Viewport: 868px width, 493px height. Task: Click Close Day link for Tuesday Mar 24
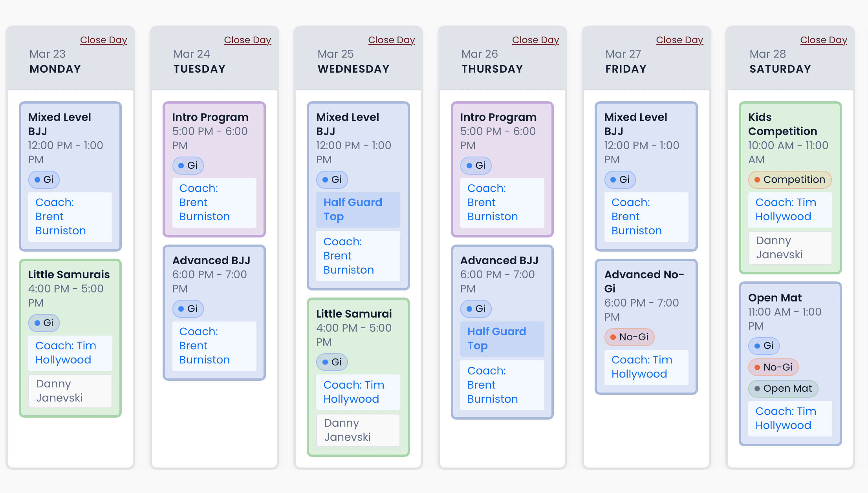click(247, 40)
